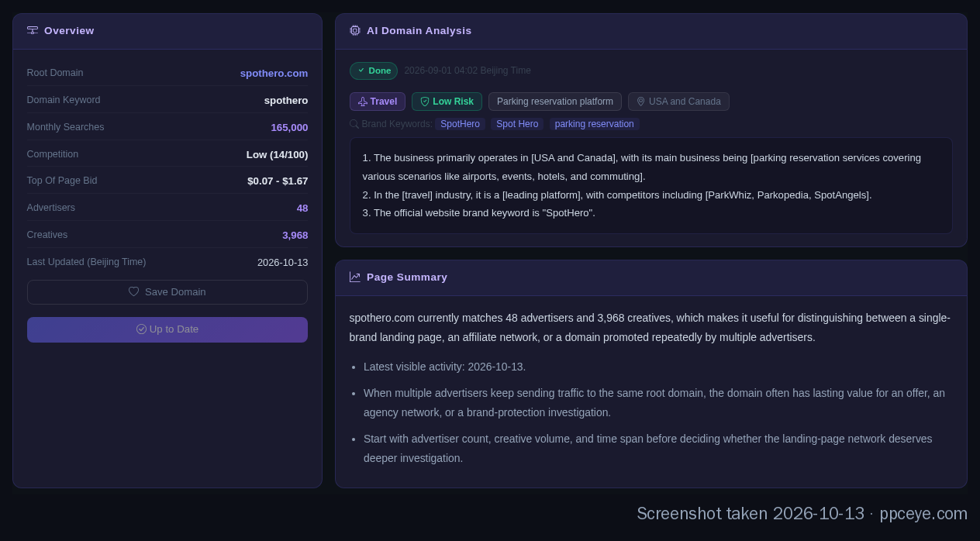Click the Advertisers label
The width and height of the screenshot is (980, 541).
coord(51,208)
